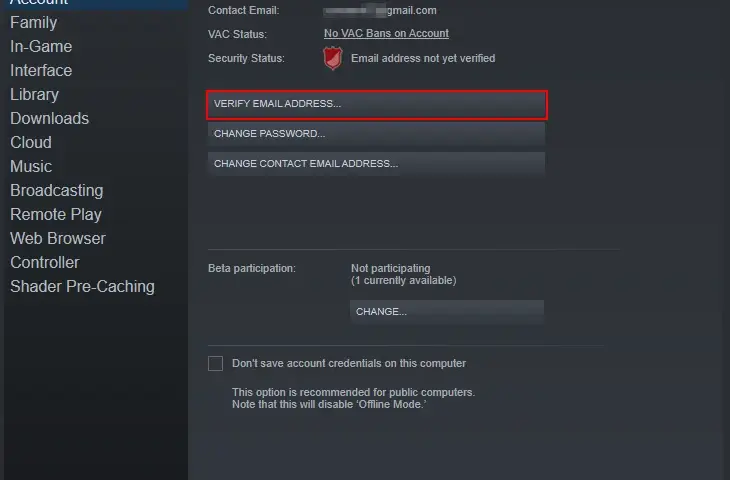730x480 pixels.
Task: Open No VAC Bans on Account link
Action: point(386,34)
